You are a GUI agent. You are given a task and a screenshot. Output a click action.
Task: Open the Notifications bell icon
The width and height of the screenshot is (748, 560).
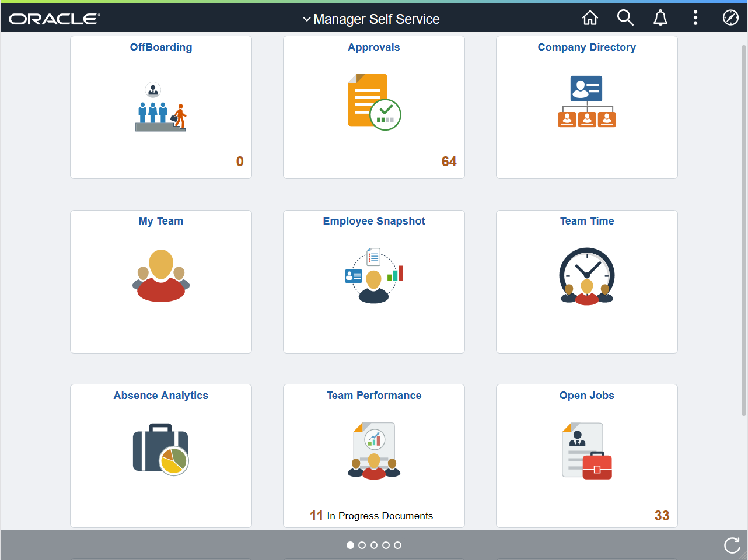[660, 18]
